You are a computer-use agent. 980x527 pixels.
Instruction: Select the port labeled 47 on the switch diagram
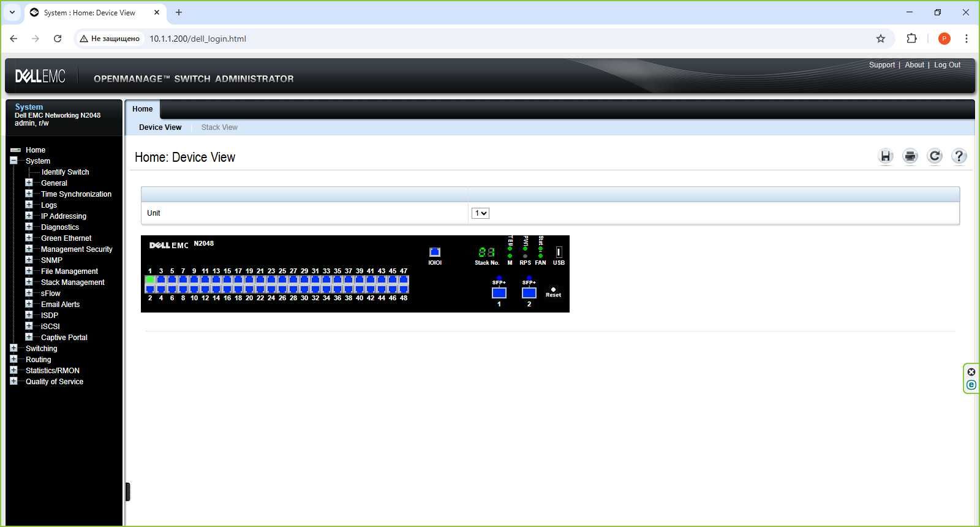pyautogui.click(x=404, y=279)
